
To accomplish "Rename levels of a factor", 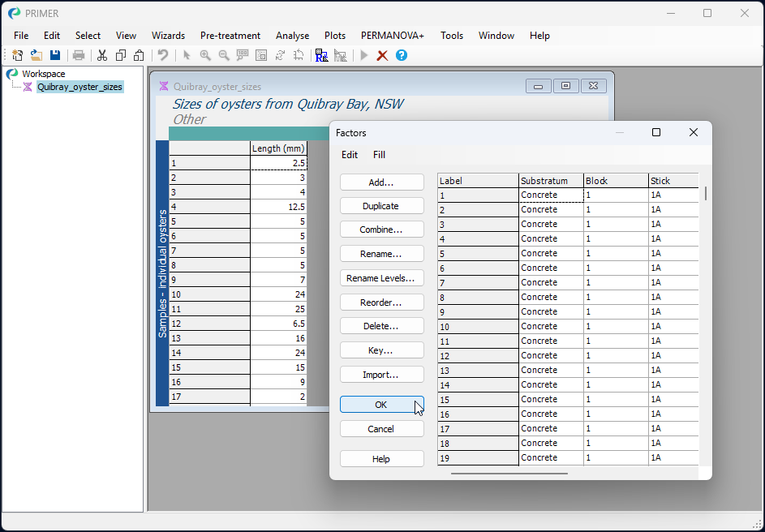I will [381, 277].
